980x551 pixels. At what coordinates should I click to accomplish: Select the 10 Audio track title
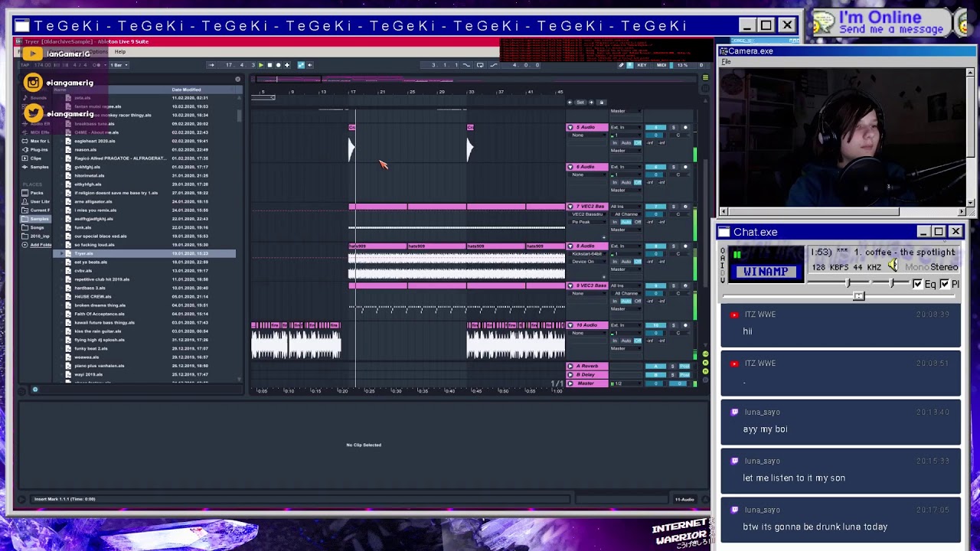(x=586, y=326)
